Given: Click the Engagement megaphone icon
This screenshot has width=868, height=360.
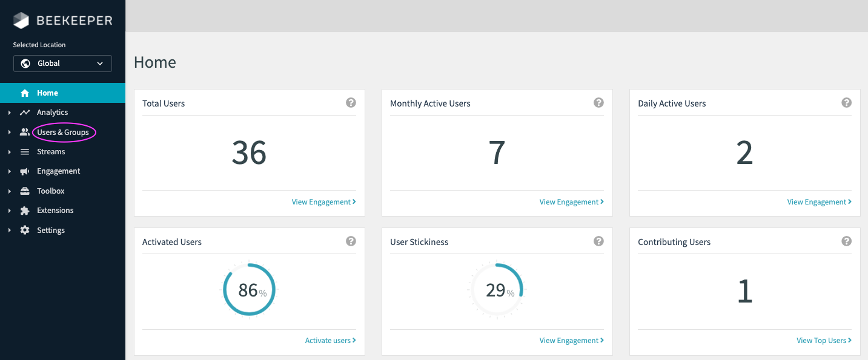Looking at the screenshot, I should (x=25, y=171).
